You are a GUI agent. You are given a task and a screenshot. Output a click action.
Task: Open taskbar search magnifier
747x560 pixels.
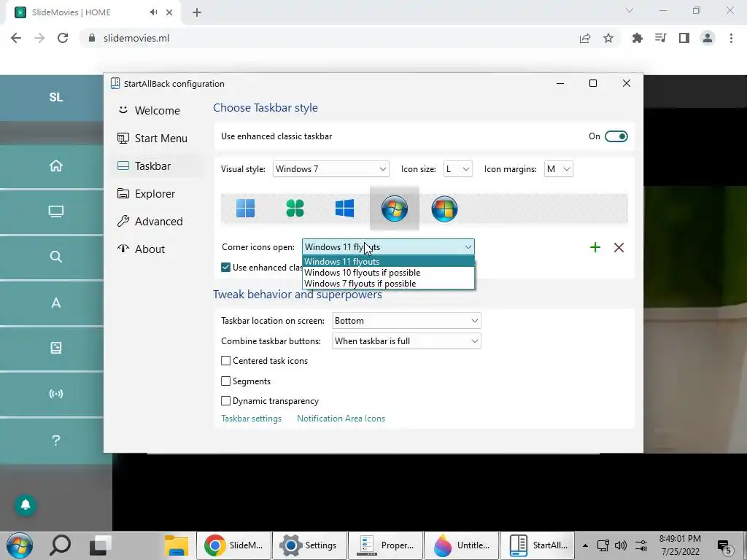coord(61,545)
